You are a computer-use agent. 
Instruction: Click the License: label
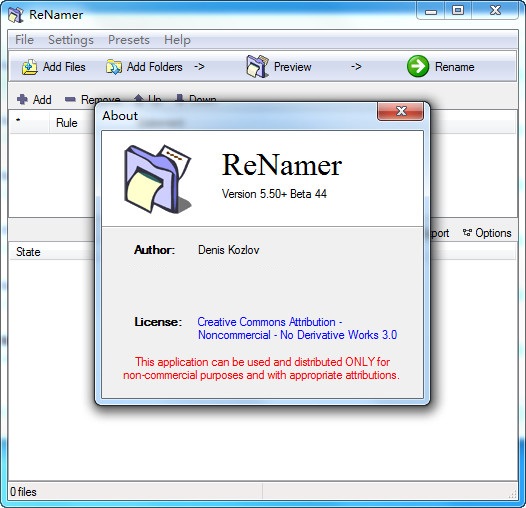(x=158, y=322)
